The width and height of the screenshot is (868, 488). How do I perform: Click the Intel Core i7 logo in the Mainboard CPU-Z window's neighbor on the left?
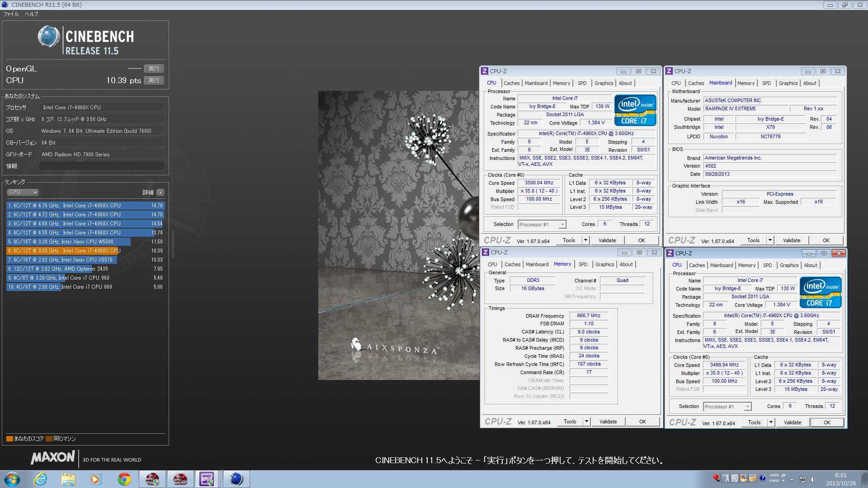coord(635,110)
